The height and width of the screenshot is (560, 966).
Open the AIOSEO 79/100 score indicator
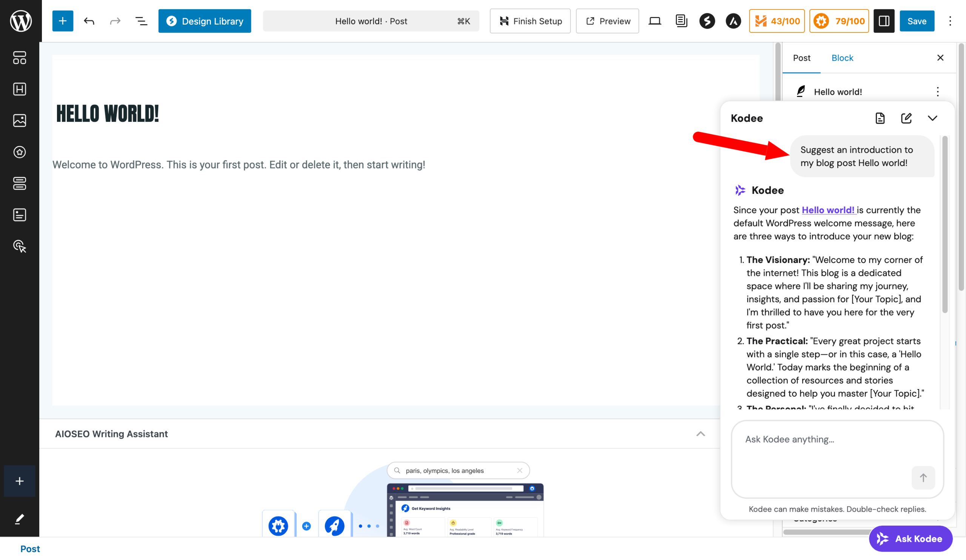pos(839,21)
